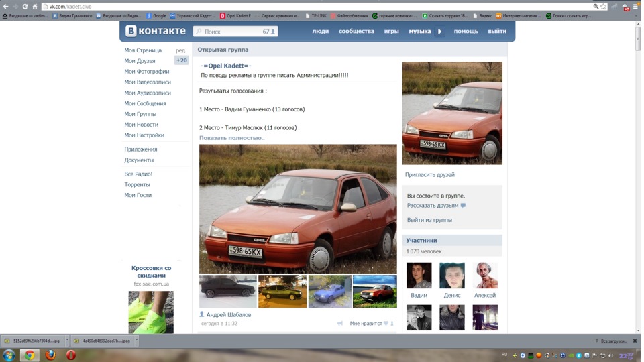This screenshot has height=362, width=644.
Task: Open Мои Сообщения in sidebar
Action: (145, 103)
